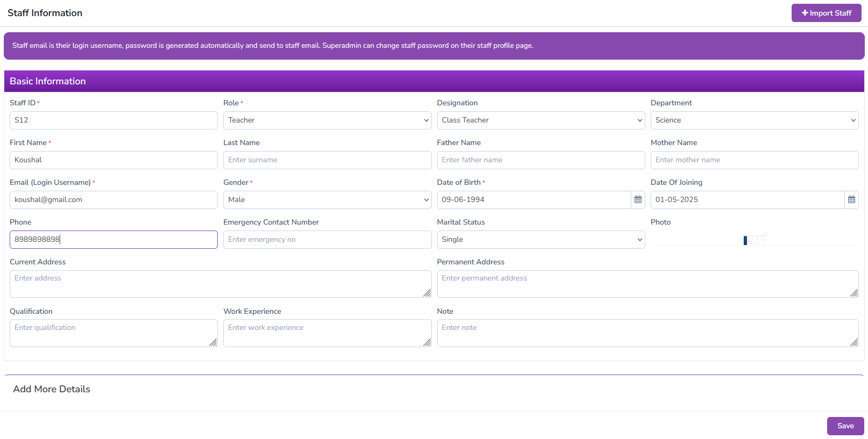
Task: Click the Import Staff button
Action: pos(826,13)
